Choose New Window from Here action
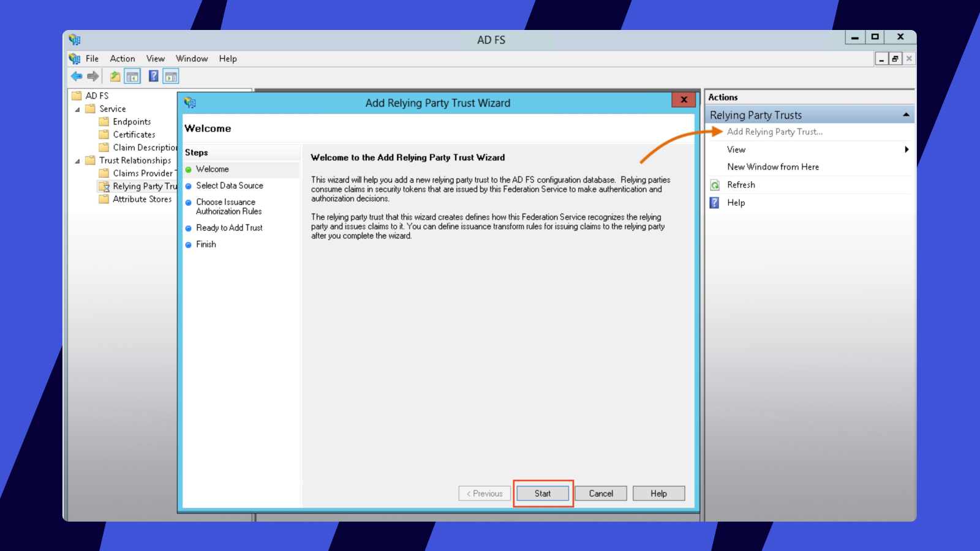 (773, 167)
